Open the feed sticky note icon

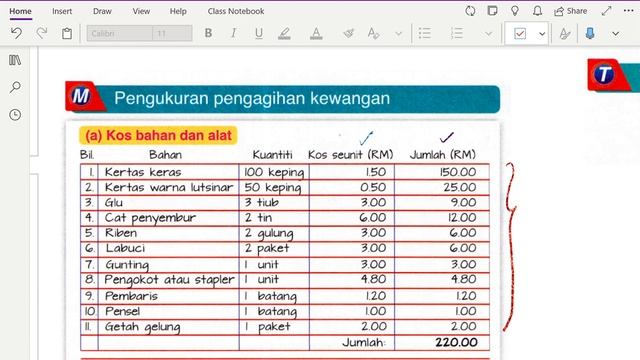point(493,11)
